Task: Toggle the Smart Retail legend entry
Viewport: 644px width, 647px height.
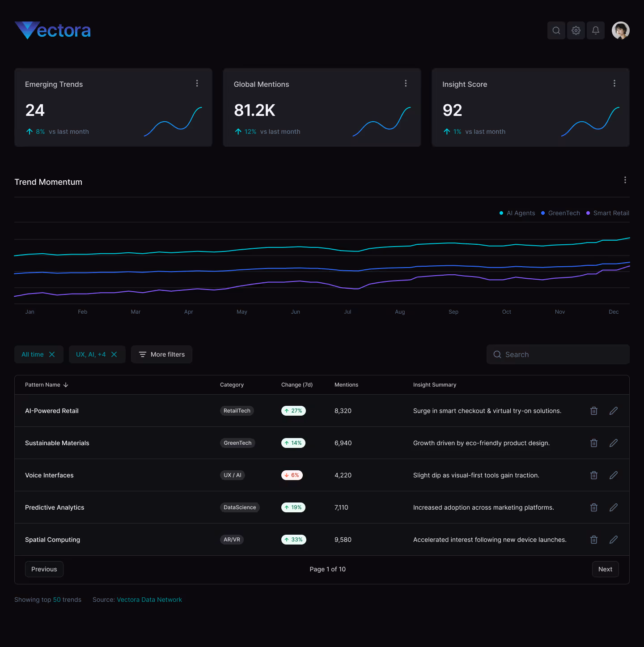Action: point(607,213)
